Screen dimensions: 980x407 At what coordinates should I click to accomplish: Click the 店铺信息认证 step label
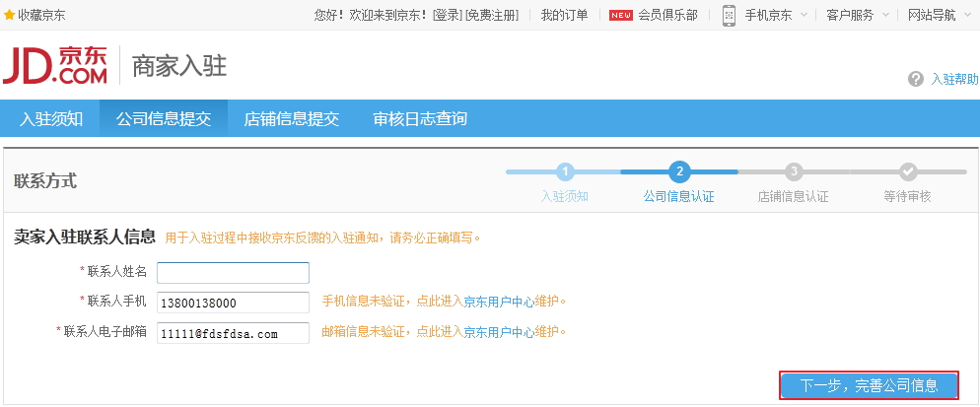793,196
